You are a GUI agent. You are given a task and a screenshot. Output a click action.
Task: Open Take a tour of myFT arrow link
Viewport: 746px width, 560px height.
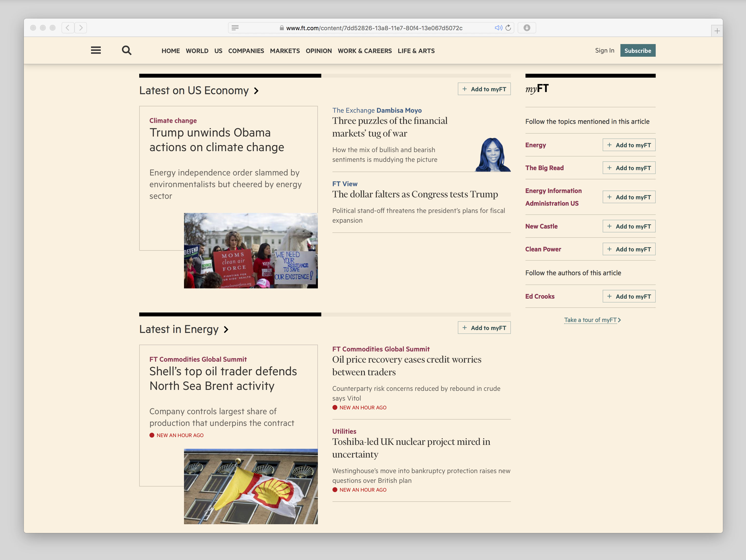(x=592, y=320)
